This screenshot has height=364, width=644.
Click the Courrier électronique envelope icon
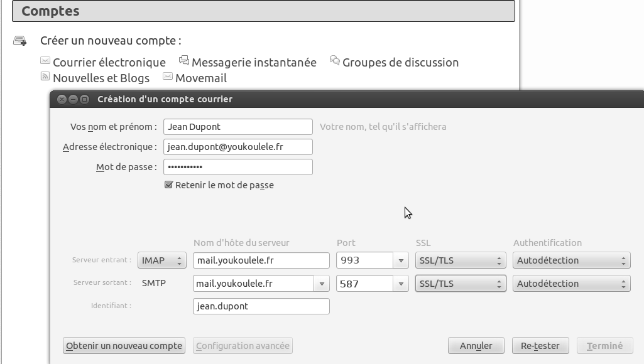pyautogui.click(x=45, y=61)
